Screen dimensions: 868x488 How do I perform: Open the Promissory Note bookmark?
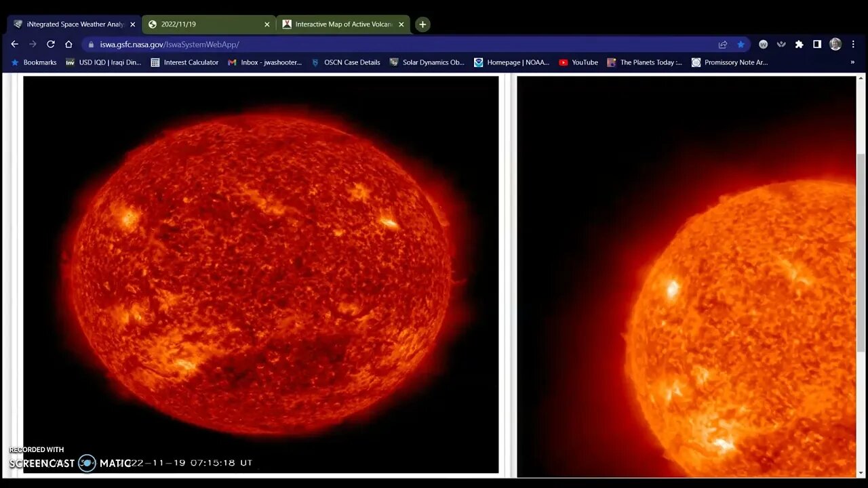(730, 62)
